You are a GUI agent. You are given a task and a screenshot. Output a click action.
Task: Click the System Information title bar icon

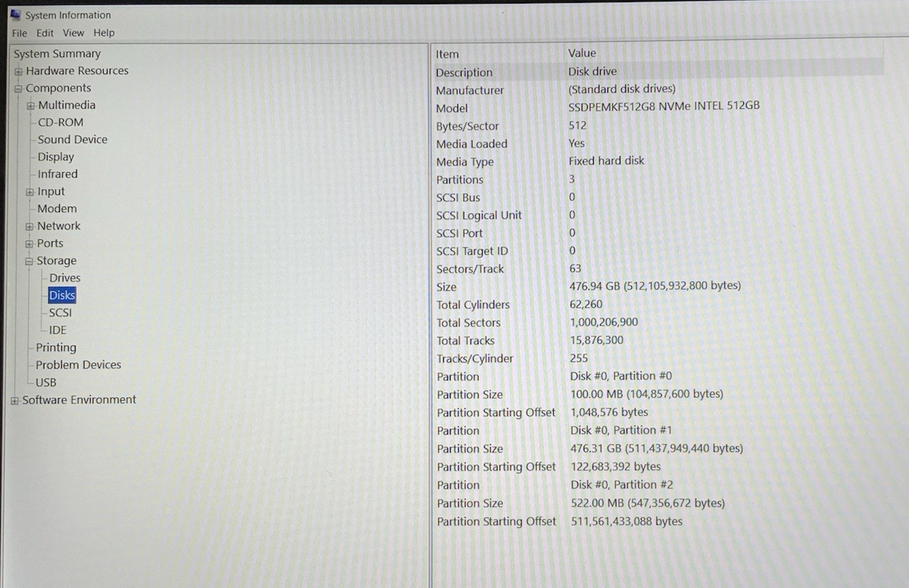point(16,14)
